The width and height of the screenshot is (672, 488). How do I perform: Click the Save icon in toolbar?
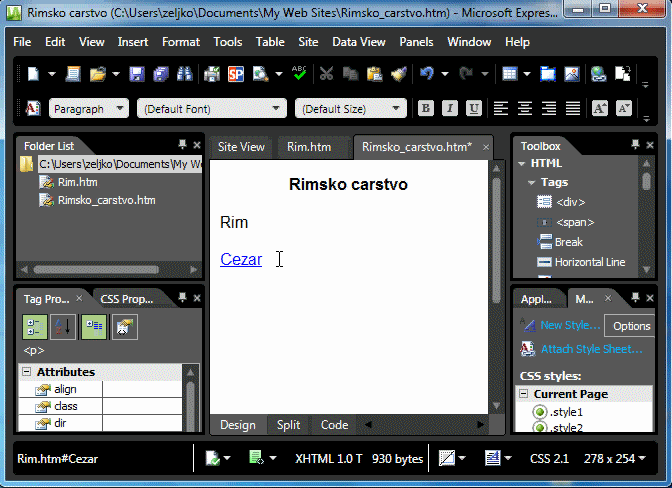[136, 74]
